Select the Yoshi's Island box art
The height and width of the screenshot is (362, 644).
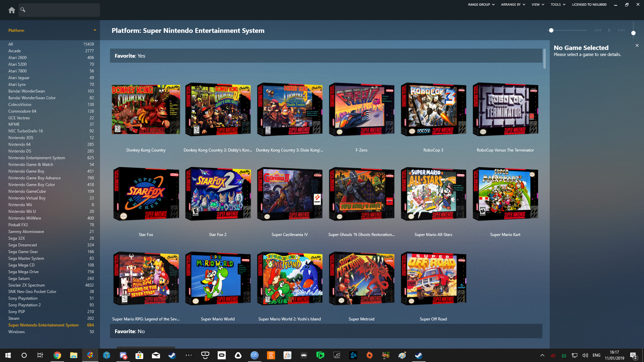[290, 278]
